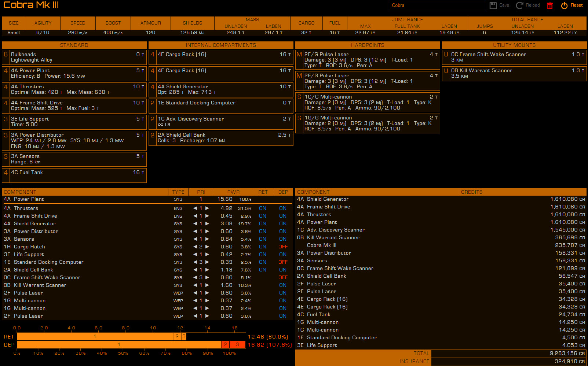Sort power table by PWR column
Viewport: 588px width, 366px height.
[x=233, y=192]
